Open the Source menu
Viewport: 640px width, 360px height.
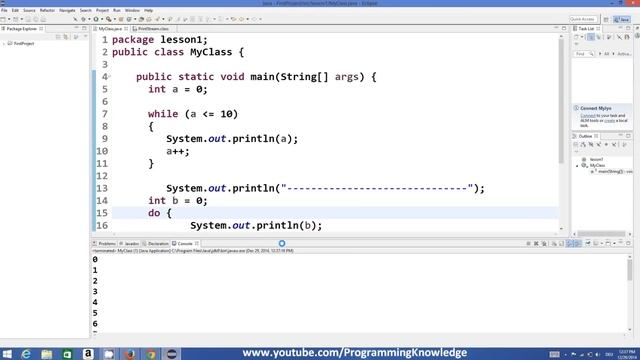tap(29, 10)
